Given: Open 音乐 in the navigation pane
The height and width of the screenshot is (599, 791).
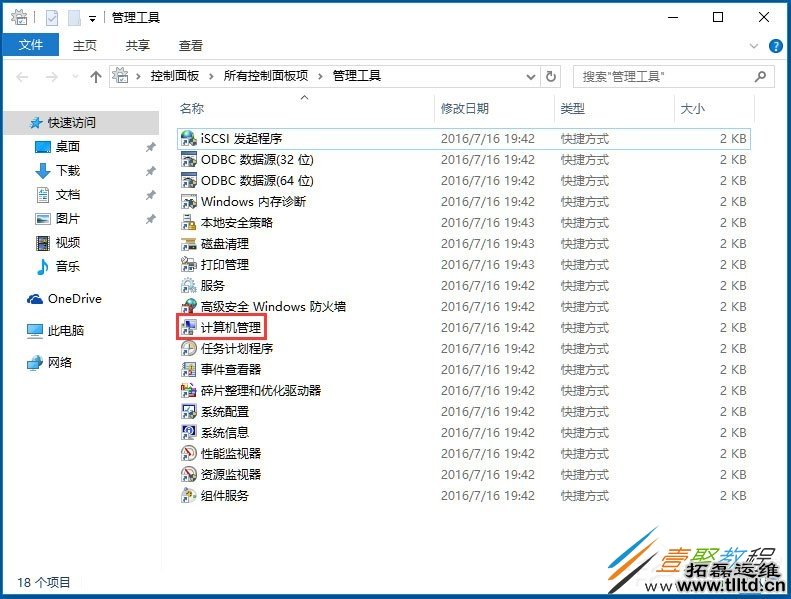Looking at the screenshot, I should pyautogui.click(x=68, y=266).
